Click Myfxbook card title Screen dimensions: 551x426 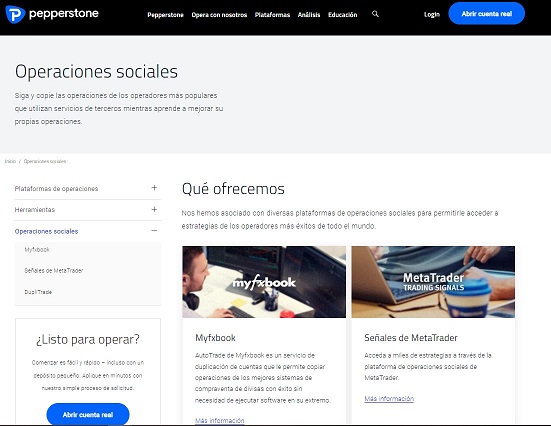tap(215, 338)
